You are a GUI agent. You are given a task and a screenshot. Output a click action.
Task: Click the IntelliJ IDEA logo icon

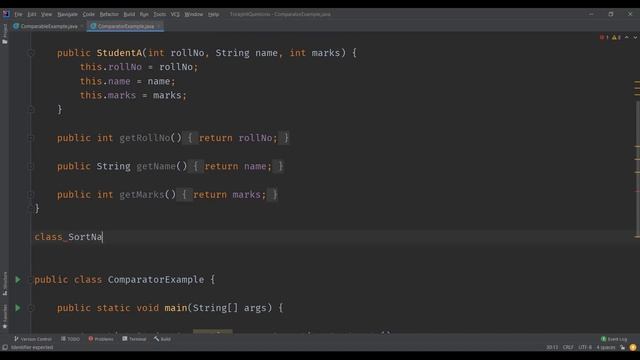(x=6, y=14)
